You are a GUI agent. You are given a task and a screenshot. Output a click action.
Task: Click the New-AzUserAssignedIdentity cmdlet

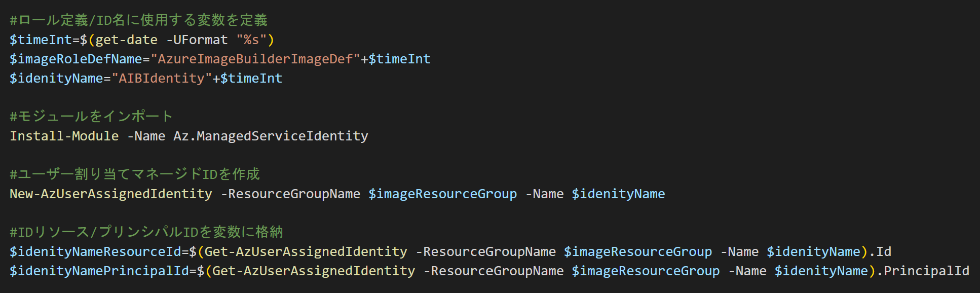pyautogui.click(x=111, y=194)
